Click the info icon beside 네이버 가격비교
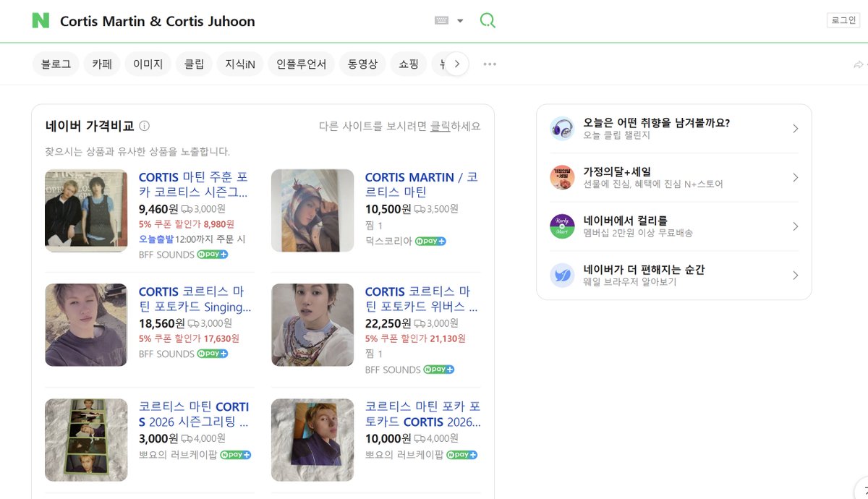Screen dimensions: 868x499 tap(144, 126)
